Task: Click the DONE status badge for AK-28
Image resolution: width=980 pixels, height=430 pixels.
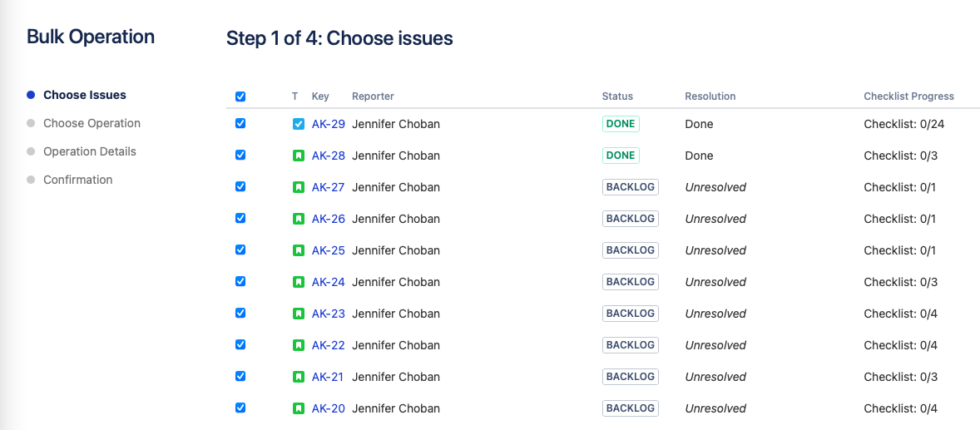Action: coord(621,156)
